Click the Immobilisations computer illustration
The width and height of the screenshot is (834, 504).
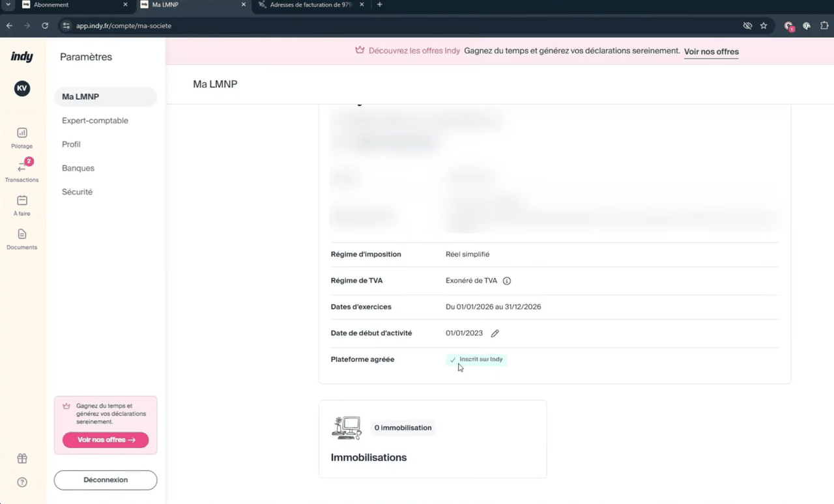coord(347,428)
